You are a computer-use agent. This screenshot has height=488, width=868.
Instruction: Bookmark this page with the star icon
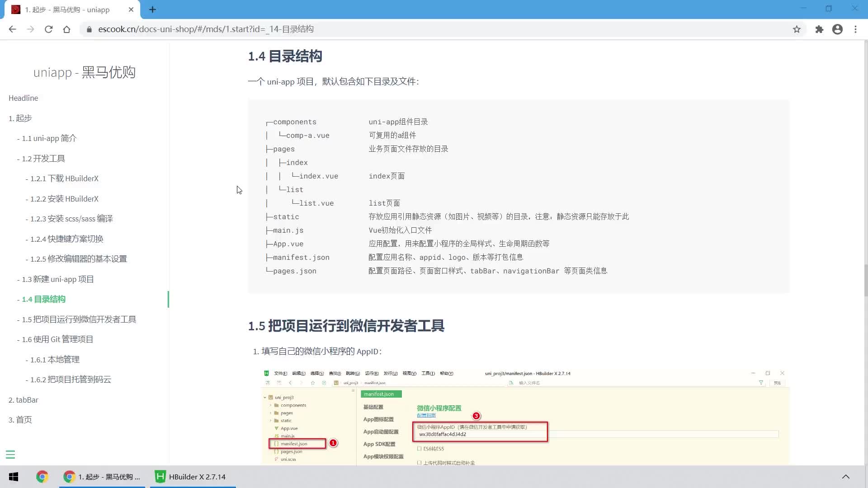coord(797,29)
